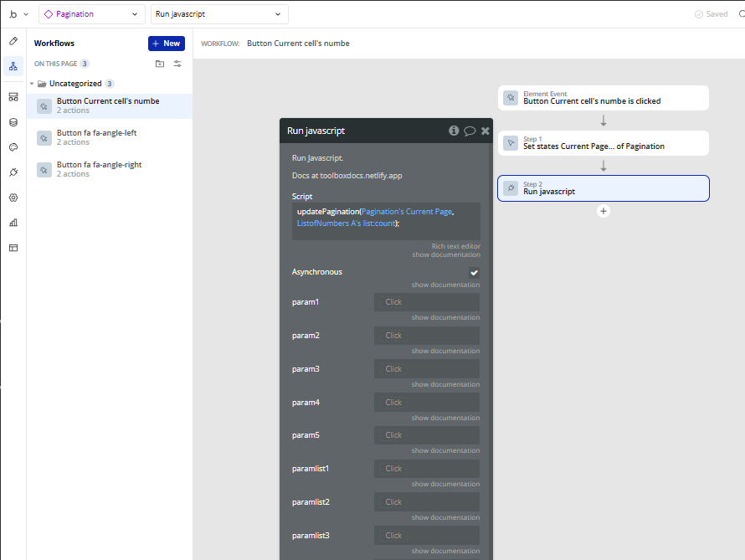Screen dimensions: 745x560
Task: Click the New workflow button
Action: coord(167,44)
